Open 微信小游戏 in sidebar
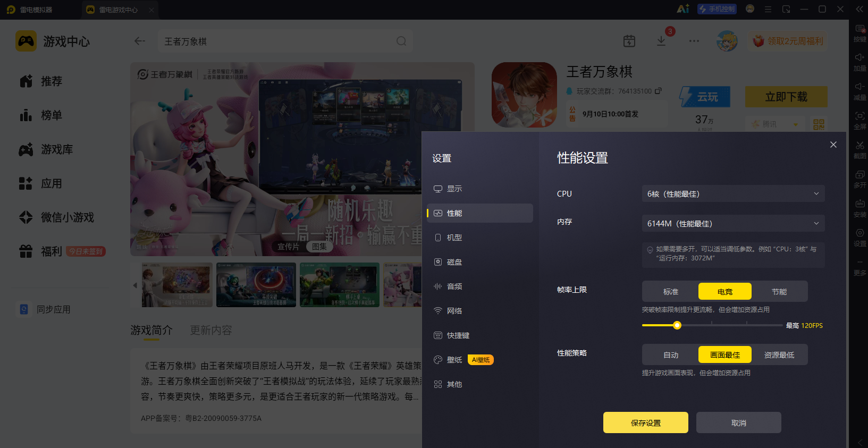This screenshot has height=448, width=868. point(57,217)
